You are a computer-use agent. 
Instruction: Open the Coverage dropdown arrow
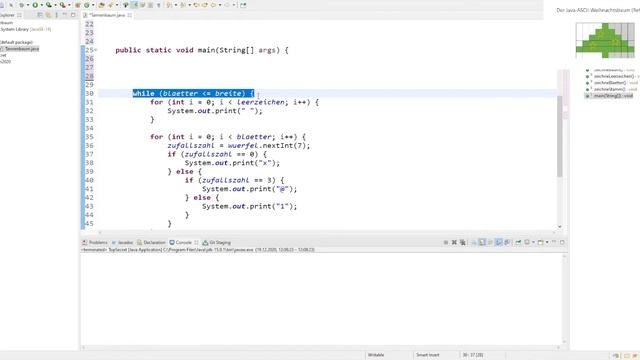click(56, 5)
